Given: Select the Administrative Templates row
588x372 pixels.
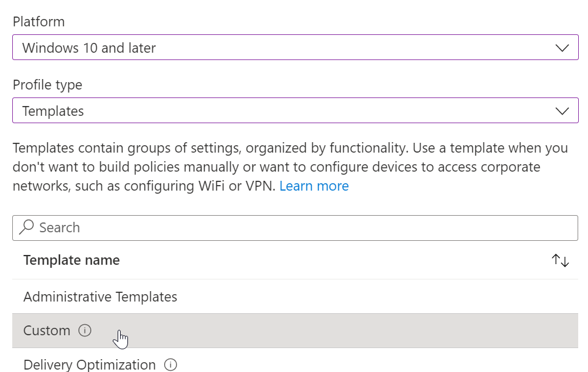Looking at the screenshot, I should (x=100, y=297).
